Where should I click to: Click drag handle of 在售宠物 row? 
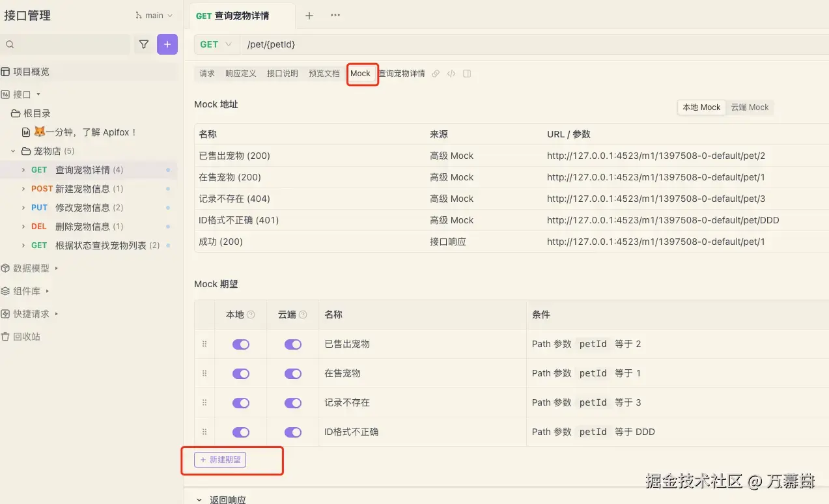[204, 373]
